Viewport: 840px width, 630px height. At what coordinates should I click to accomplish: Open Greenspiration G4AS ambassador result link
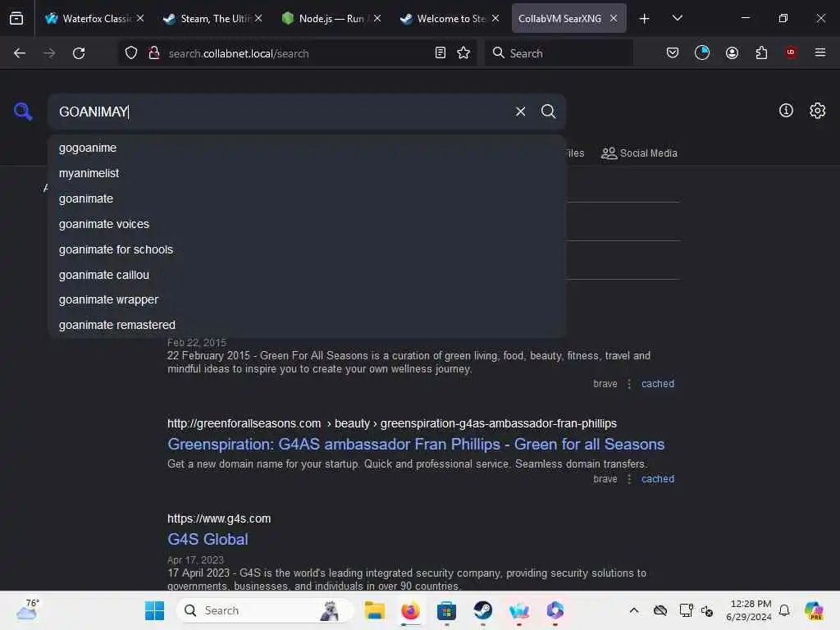click(416, 444)
